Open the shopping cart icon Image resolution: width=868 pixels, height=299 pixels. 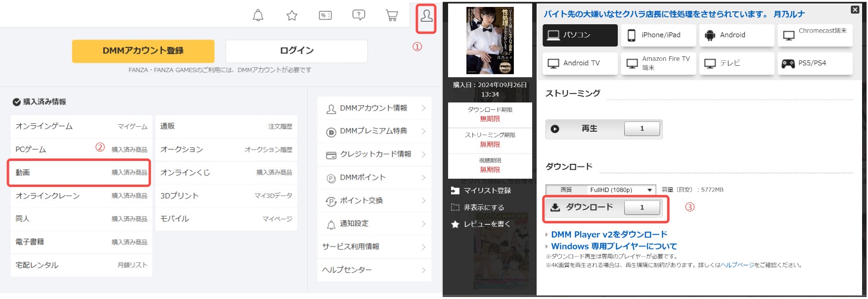(392, 15)
